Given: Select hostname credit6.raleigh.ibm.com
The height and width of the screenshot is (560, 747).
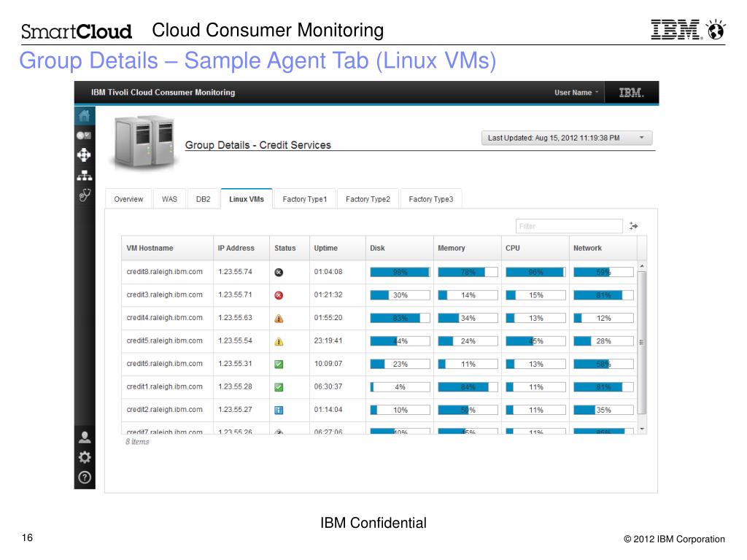Looking at the screenshot, I should coord(164,364).
